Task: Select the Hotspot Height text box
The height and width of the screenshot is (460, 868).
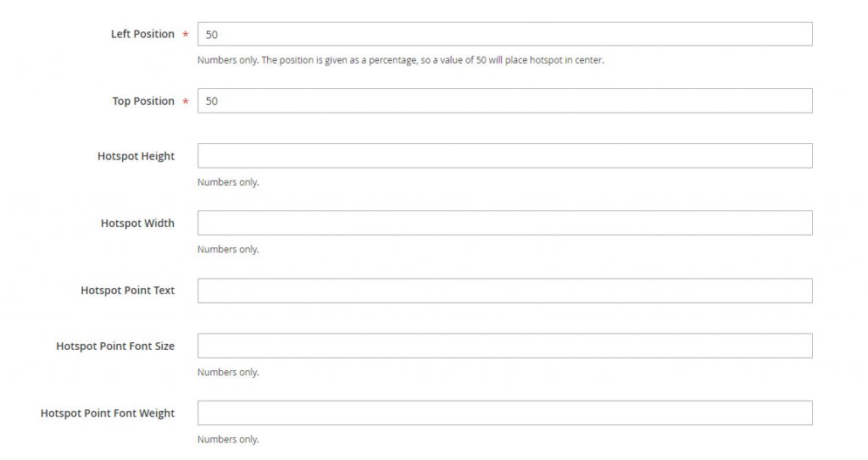Action: pyautogui.click(x=504, y=156)
